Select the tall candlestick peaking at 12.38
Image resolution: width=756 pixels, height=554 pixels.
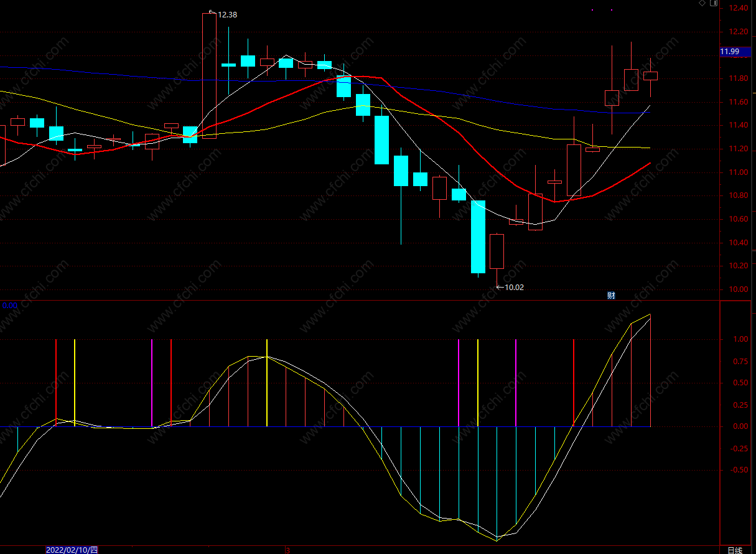pos(209,75)
